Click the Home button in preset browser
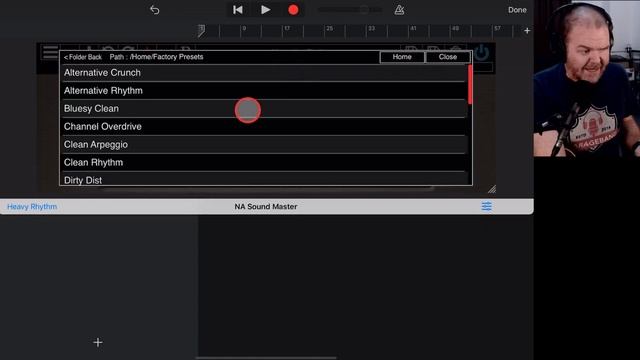Screen dimensions: 640x360 [x=402, y=57]
